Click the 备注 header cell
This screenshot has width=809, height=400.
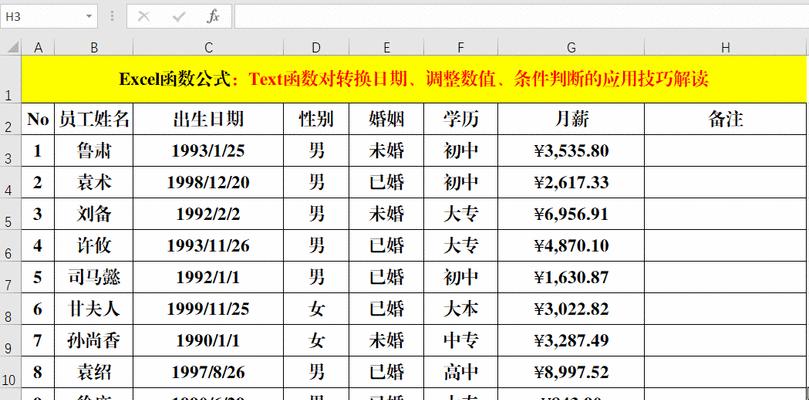725,119
